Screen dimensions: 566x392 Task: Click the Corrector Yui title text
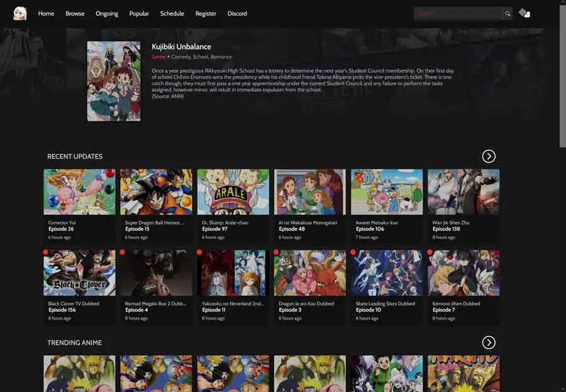pos(62,222)
